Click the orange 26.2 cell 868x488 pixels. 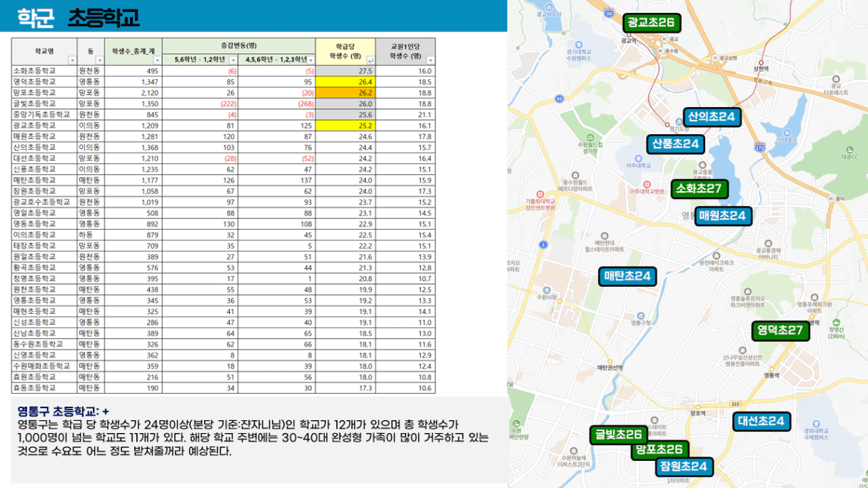tap(345, 93)
